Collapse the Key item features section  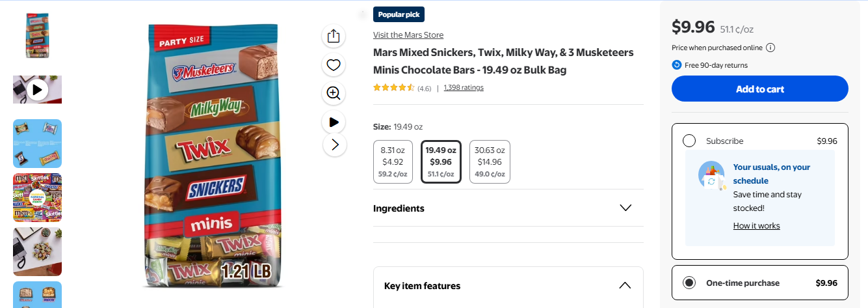coord(624,286)
